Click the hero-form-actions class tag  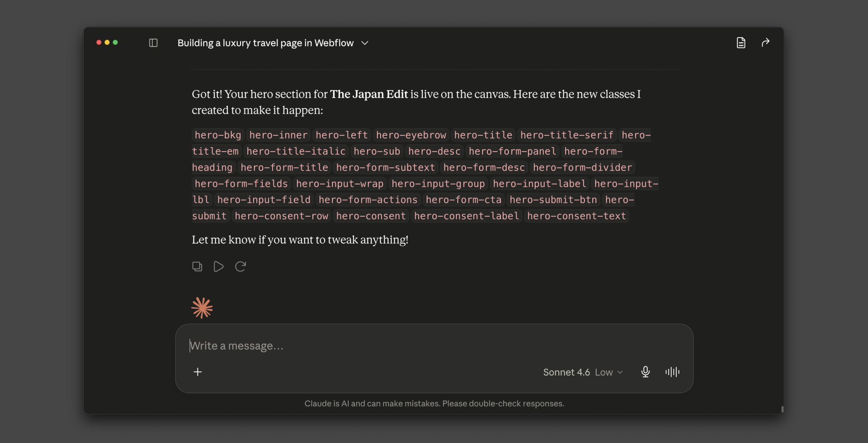point(368,200)
